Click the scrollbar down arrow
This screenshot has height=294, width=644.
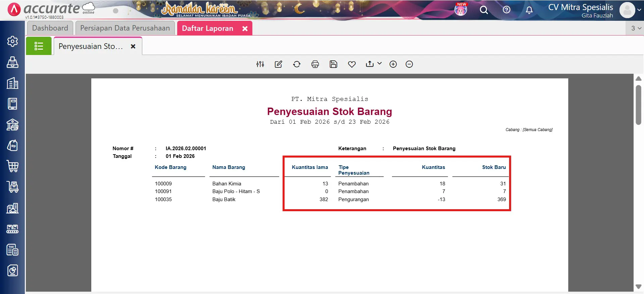tap(638, 287)
